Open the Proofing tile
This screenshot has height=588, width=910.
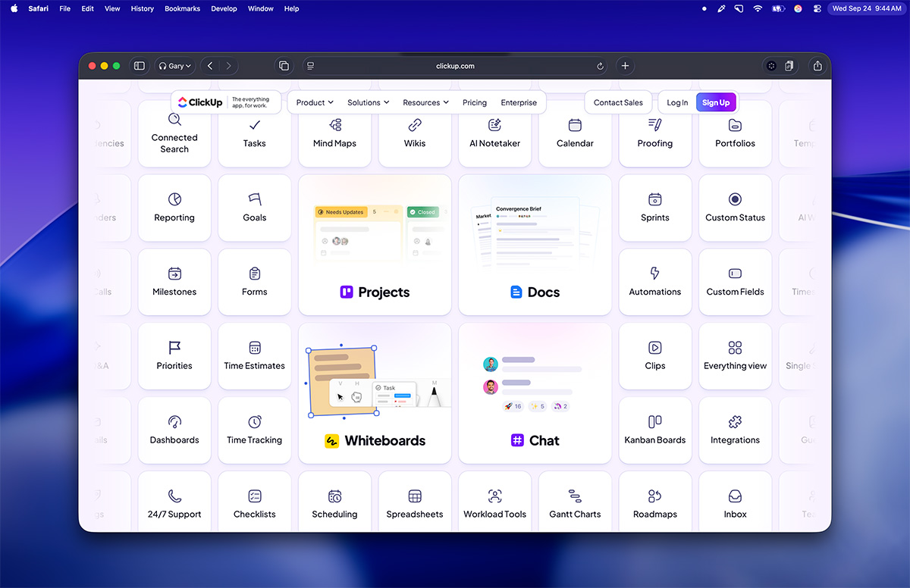point(655,134)
